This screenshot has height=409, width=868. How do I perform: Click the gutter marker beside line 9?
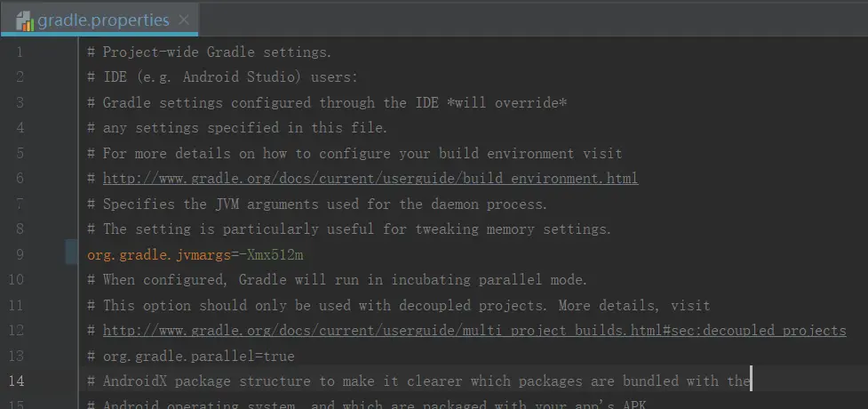(x=71, y=253)
